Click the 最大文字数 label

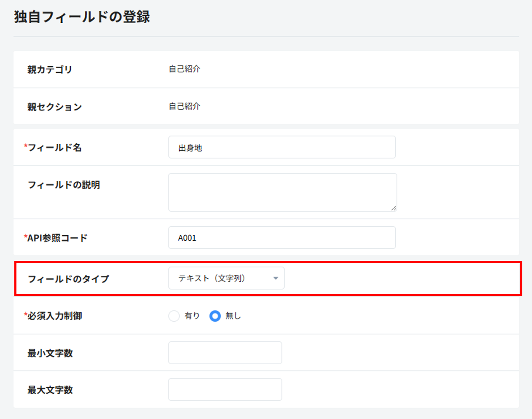[50, 390]
